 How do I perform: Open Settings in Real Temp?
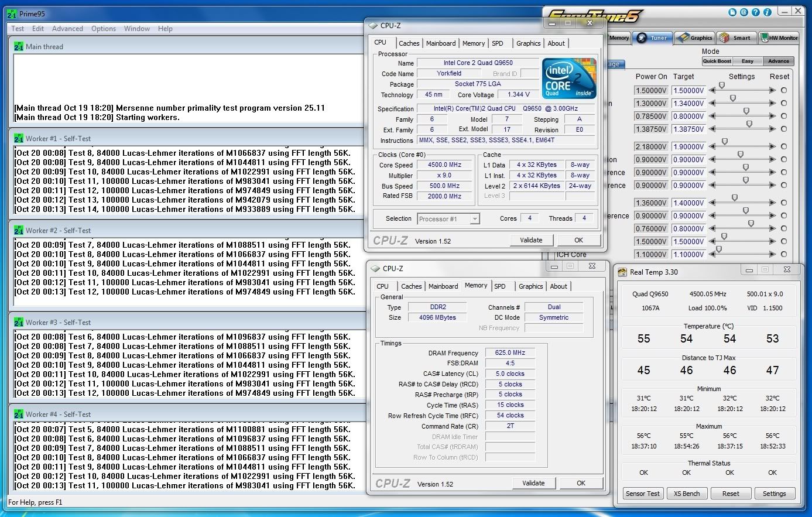tap(775, 494)
